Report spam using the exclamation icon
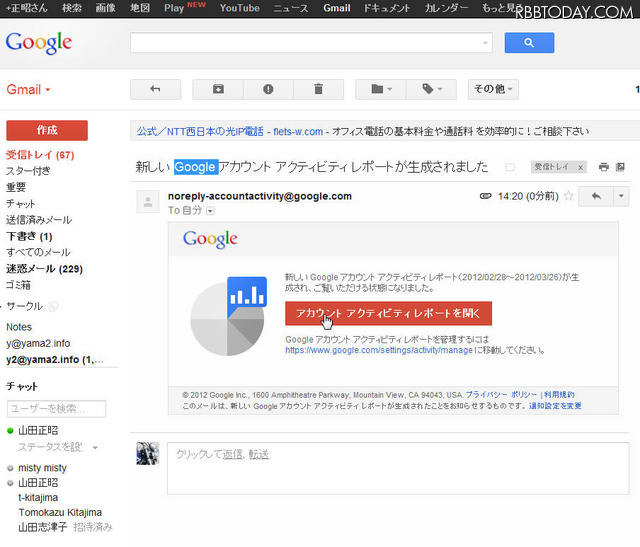 (268, 89)
